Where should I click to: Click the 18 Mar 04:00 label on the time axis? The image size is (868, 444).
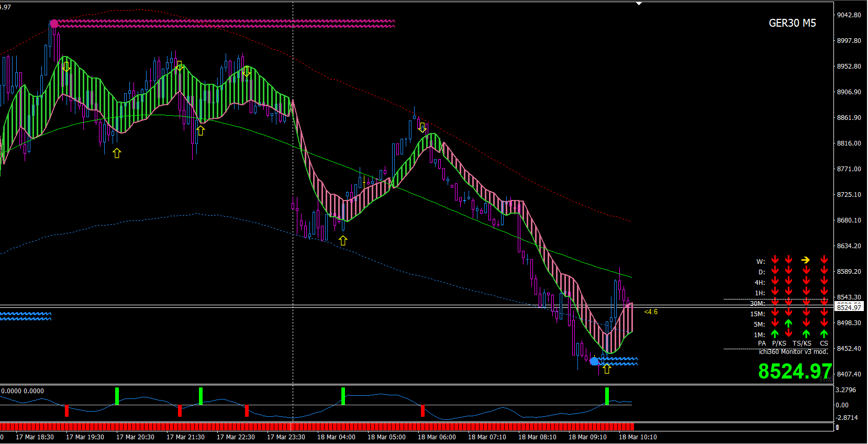pos(336,437)
